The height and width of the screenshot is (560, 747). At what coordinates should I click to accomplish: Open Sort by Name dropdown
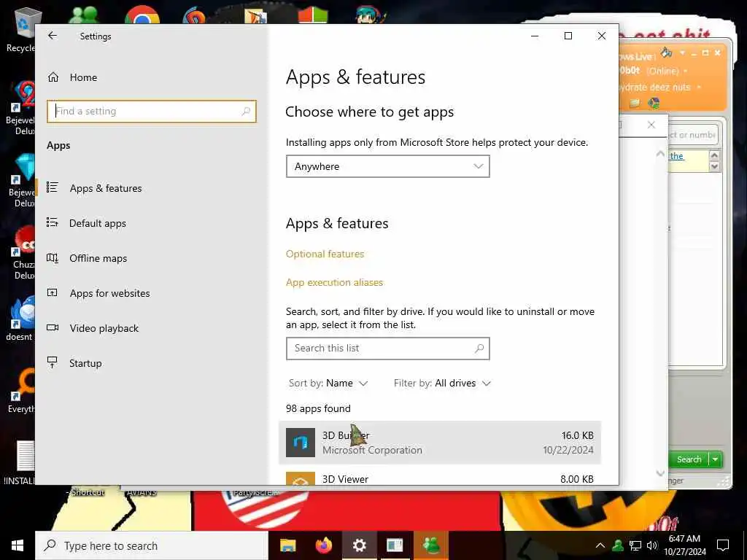[x=328, y=383]
